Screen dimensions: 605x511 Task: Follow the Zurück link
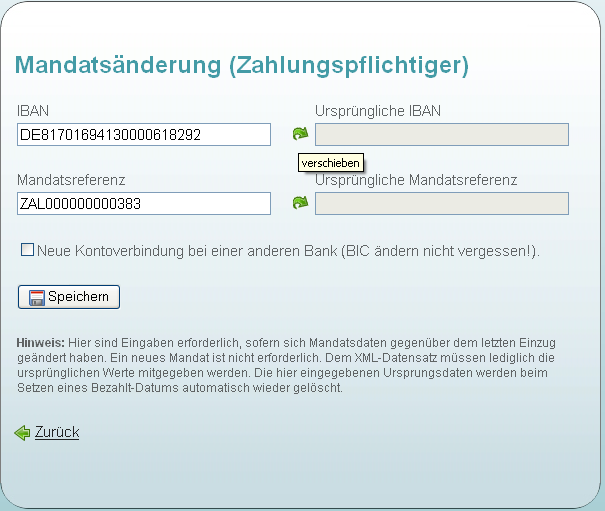[57, 433]
